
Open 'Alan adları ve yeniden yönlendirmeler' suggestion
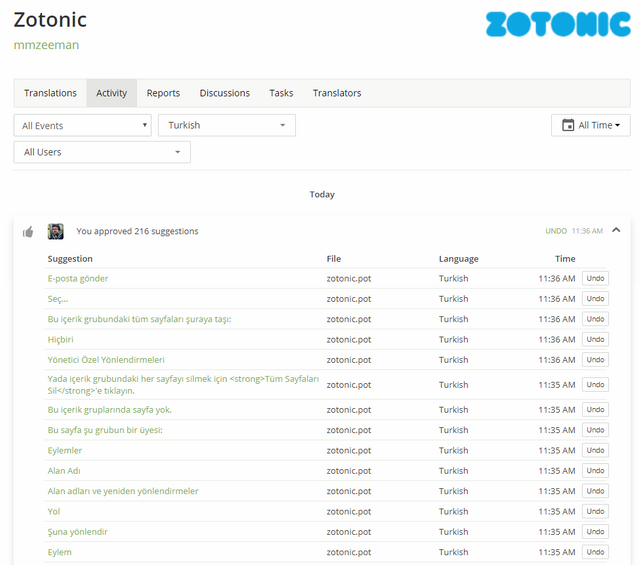(123, 491)
